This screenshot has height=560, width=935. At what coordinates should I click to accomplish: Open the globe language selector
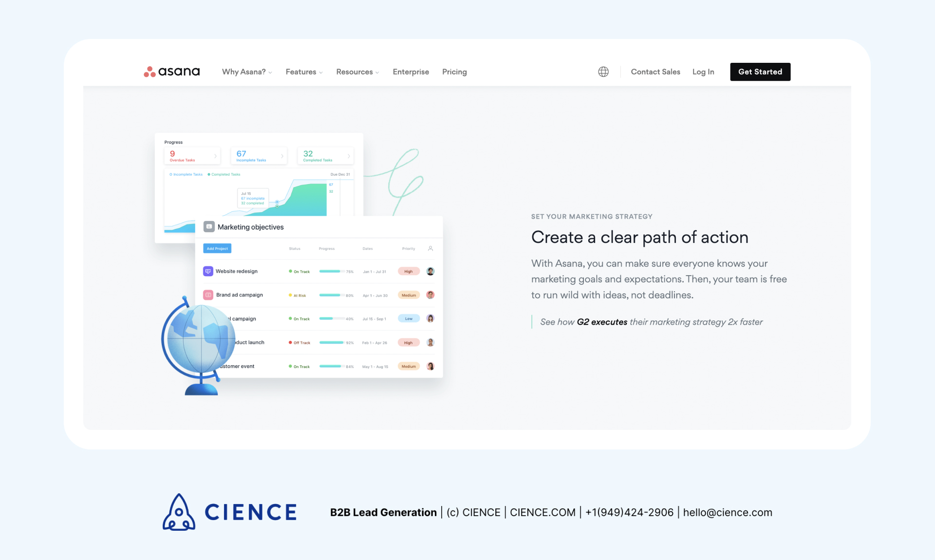[x=603, y=72]
